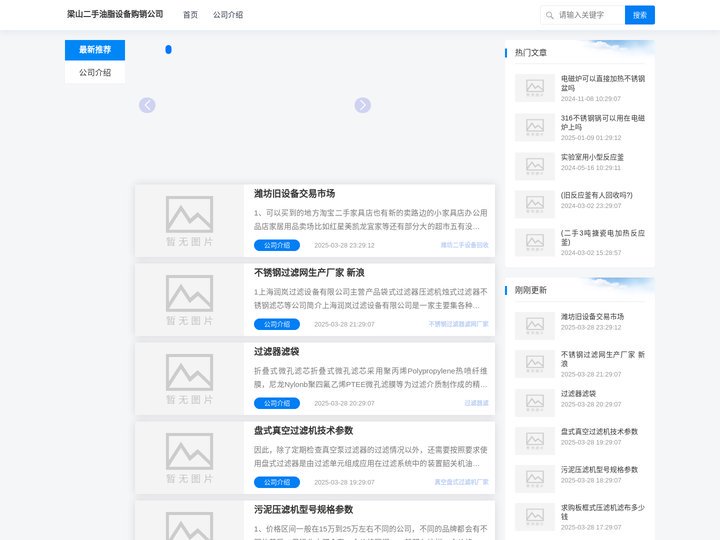The width and height of the screenshot is (720, 540).
Task: Click summary text of 过滤器滤袋 article
Action: pyautogui.click(x=371, y=377)
